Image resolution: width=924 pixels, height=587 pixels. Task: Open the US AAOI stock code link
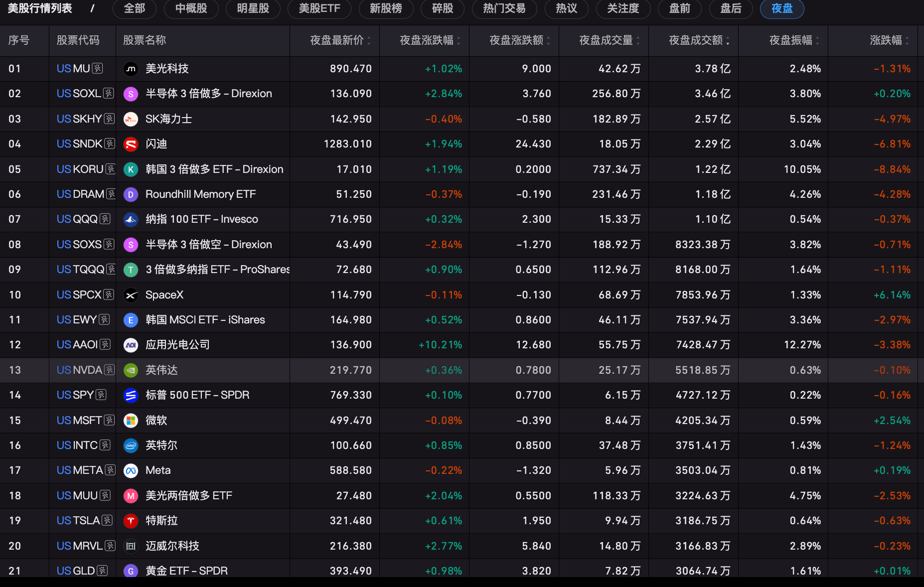pyautogui.click(x=77, y=345)
